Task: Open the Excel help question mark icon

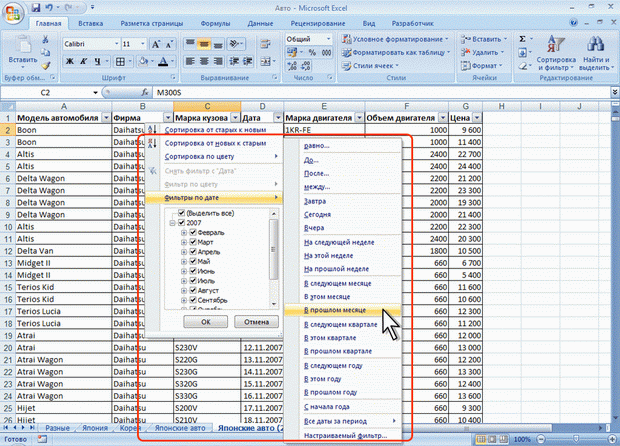Action: point(574,23)
